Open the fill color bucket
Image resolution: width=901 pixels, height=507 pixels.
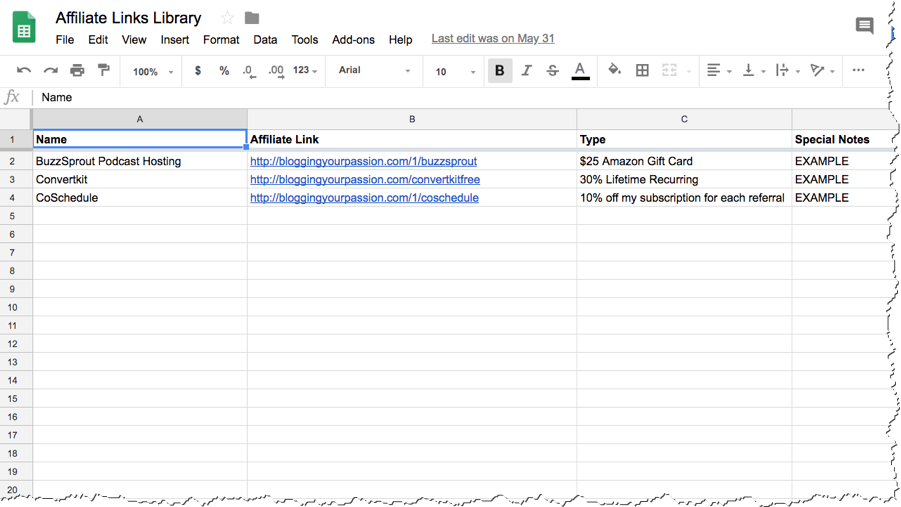pyautogui.click(x=614, y=70)
